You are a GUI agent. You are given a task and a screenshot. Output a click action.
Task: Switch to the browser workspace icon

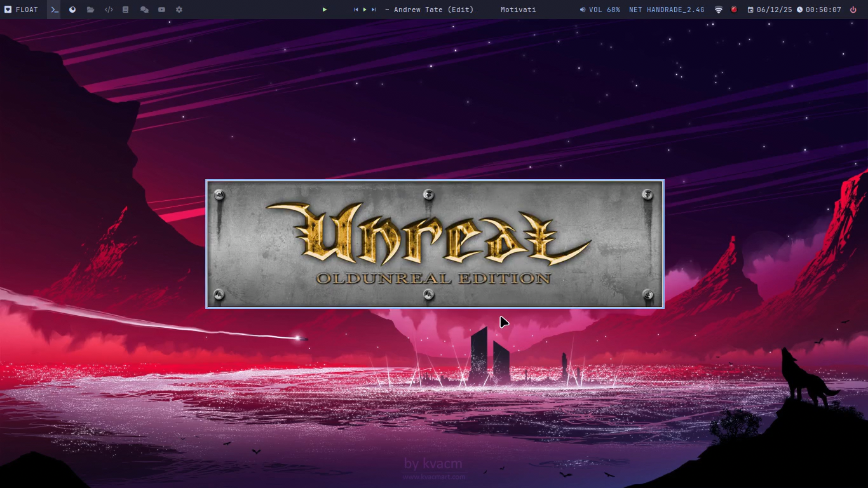pyautogui.click(x=72, y=10)
